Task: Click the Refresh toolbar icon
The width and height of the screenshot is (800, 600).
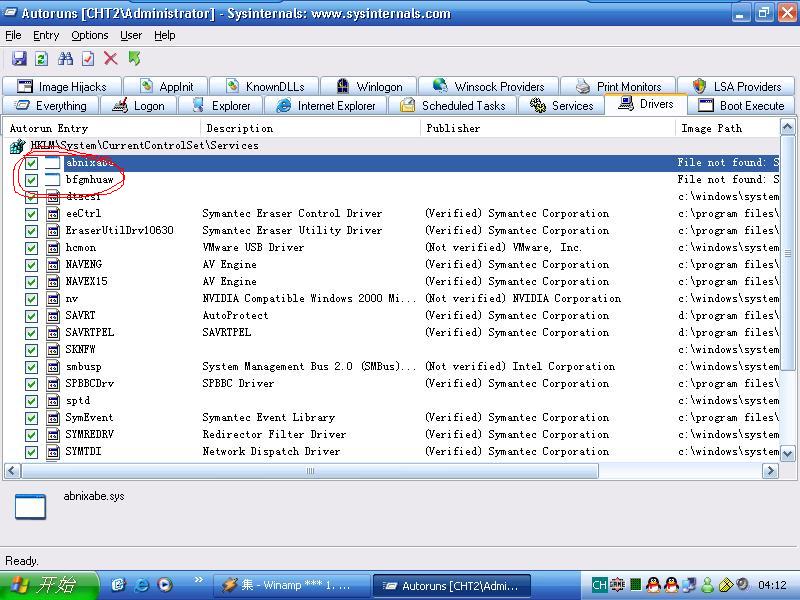Action: point(42,59)
